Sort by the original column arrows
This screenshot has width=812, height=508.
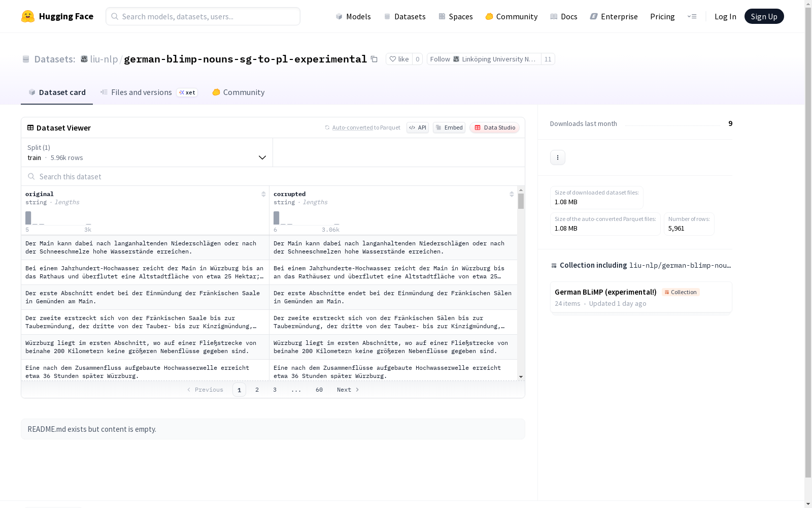(263, 194)
